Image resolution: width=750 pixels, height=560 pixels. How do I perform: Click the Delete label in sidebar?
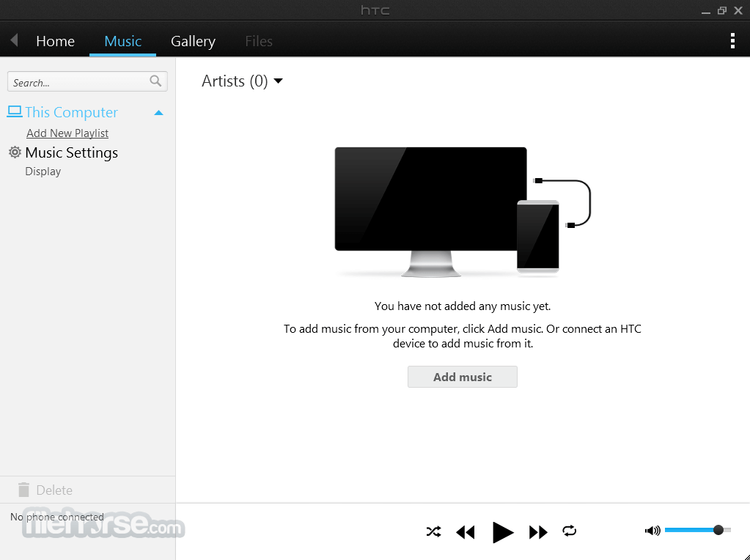tap(54, 490)
